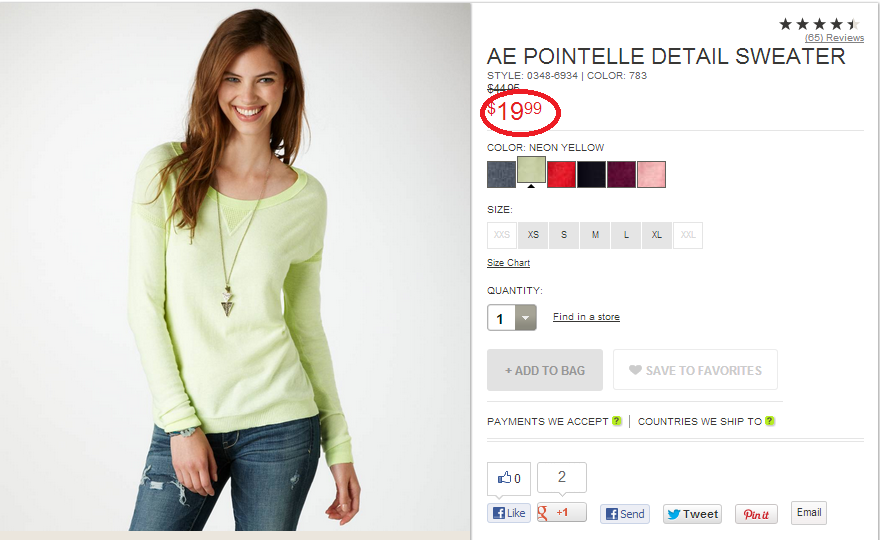Open Countries We Ship To help icon
The height and width of the screenshot is (540, 880).
(770, 421)
